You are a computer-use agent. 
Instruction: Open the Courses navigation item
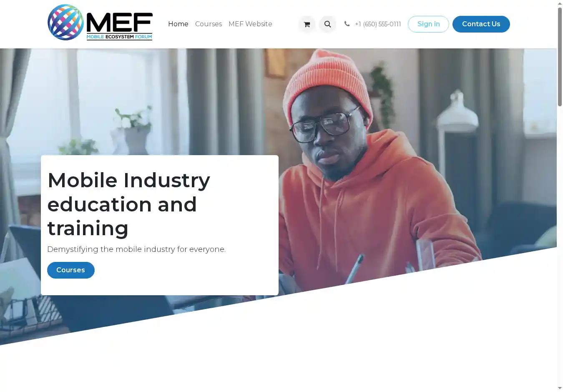click(x=209, y=24)
